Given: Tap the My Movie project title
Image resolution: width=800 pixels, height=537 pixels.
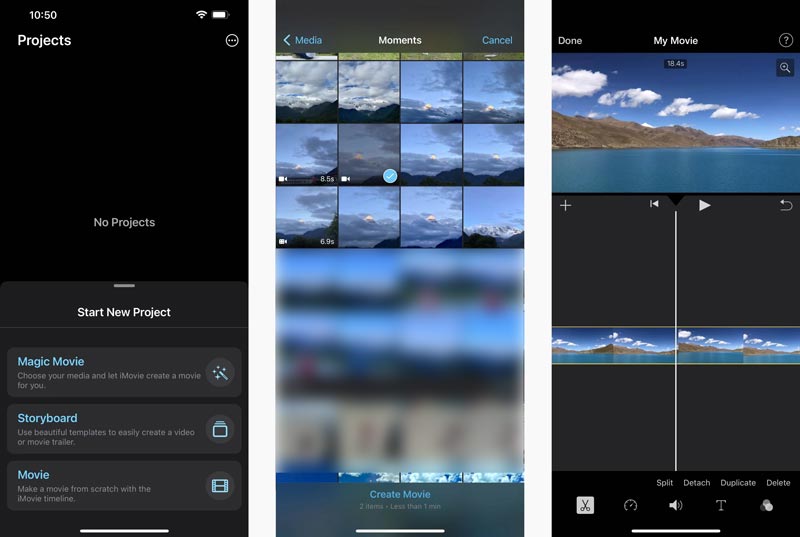Looking at the screenshot, I should (676, 40).
